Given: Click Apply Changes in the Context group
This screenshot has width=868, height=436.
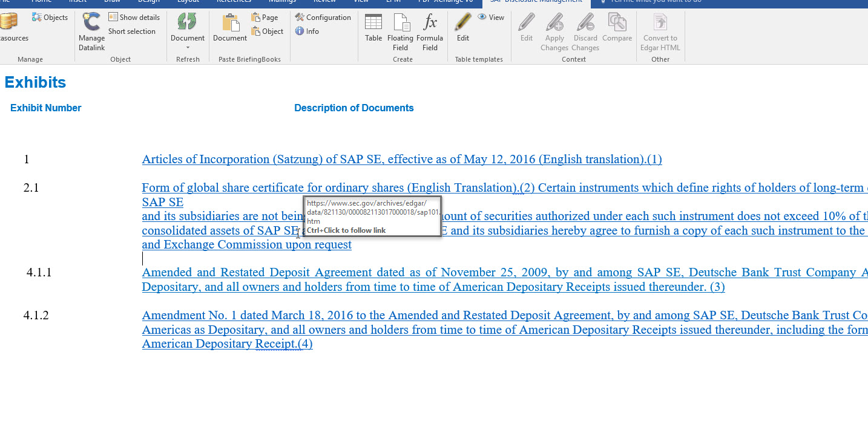Looking at the screenshot, I should coord(554,32).
